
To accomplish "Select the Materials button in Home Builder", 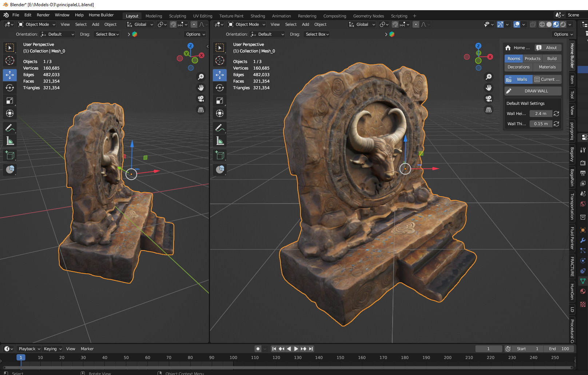I will (x=547, y=67).
